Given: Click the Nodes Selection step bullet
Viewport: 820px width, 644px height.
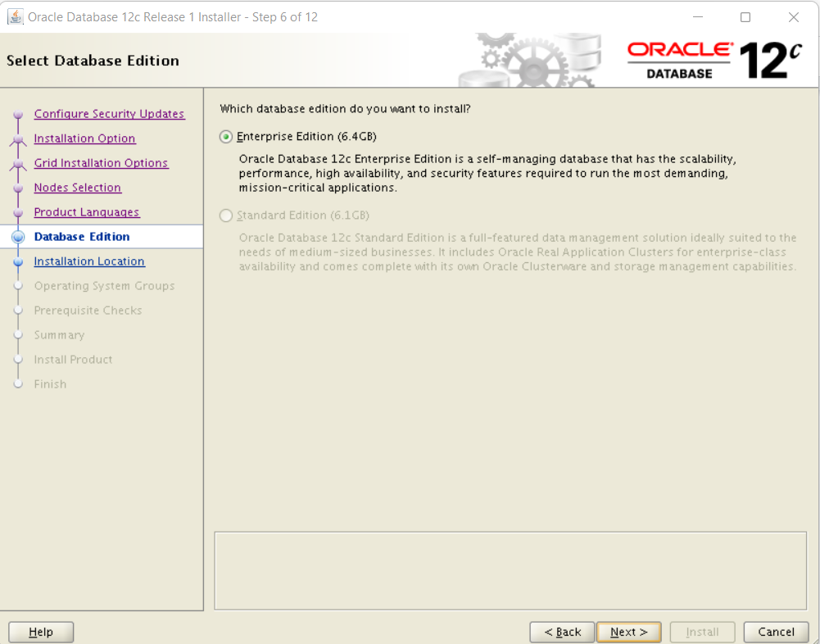Looking at the screenshot, I should tap(18, 188).
